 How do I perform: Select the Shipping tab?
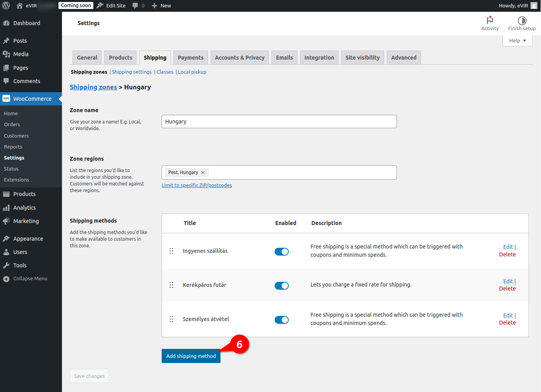(155, 58)
